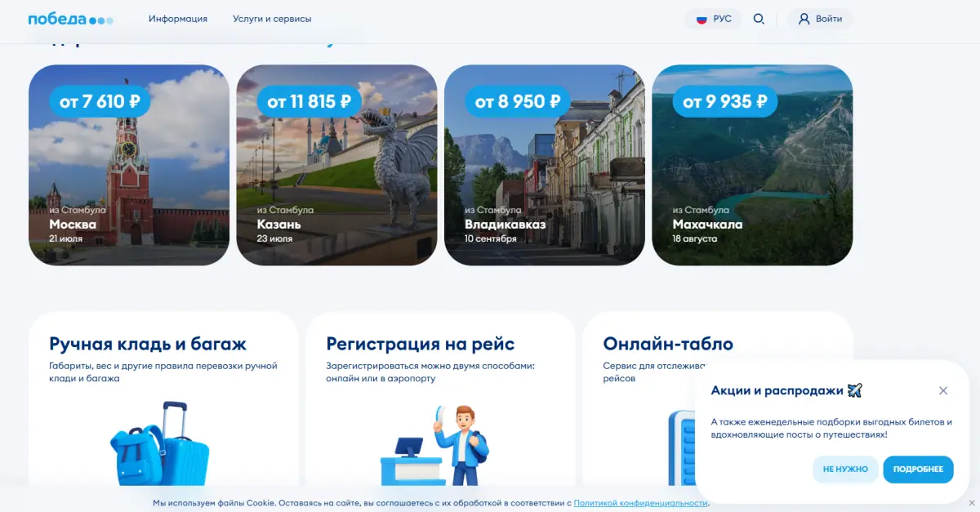The height and width of the screenshot is (512, 980).
Task: Click the от 7 610 ₽ price badge
Action: [100, 101]
